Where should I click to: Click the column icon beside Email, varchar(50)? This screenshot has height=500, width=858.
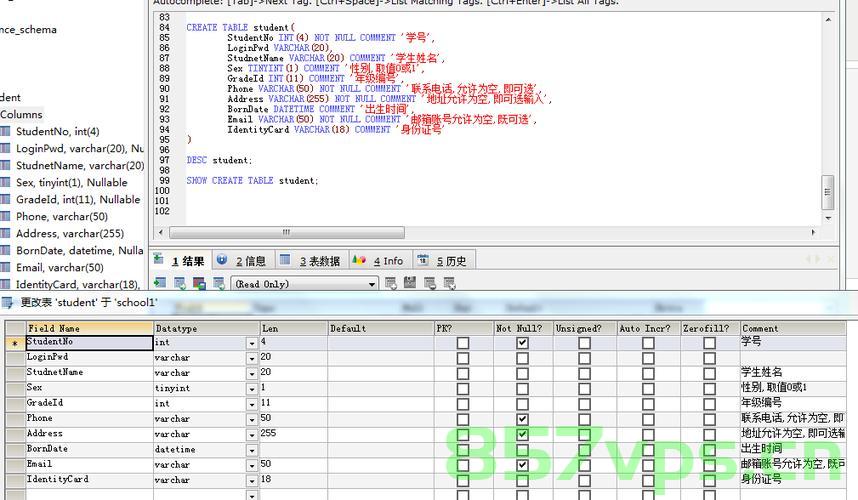[x=5, y=267]
